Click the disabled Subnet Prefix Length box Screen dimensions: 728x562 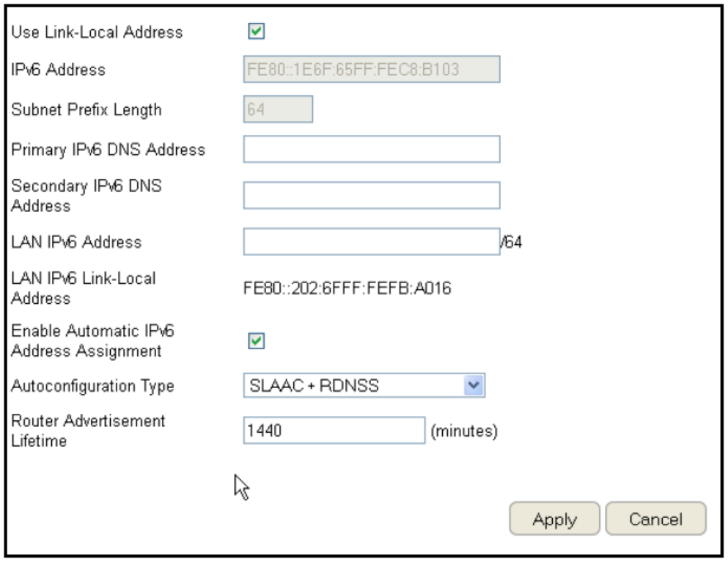[278, 109]
